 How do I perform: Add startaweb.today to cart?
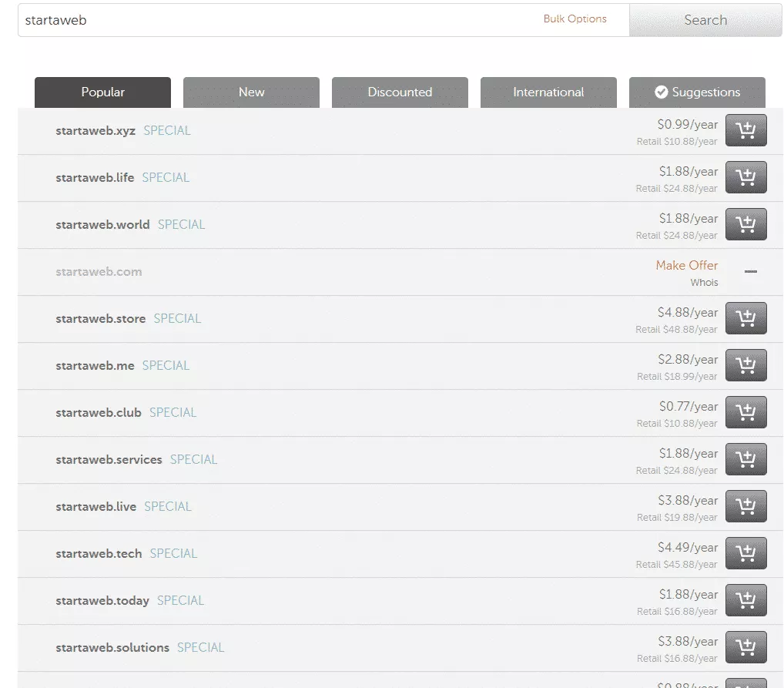pos(745,600)
